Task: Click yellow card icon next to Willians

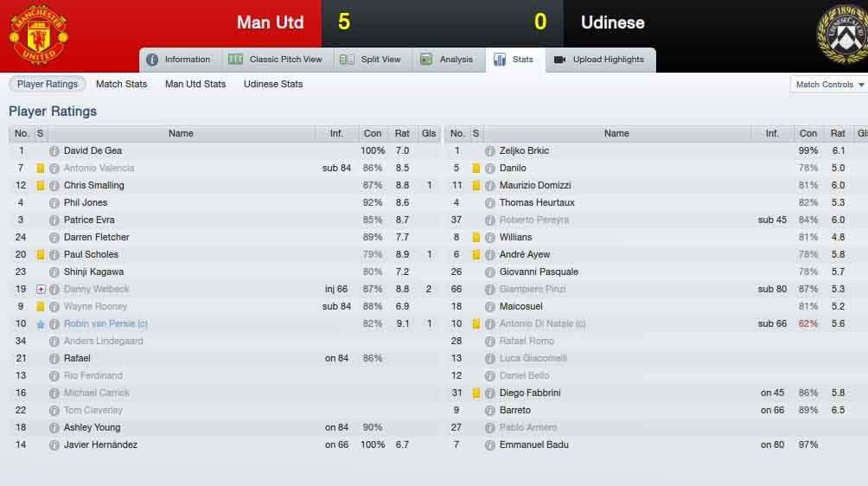Action: tap(476, 238)
